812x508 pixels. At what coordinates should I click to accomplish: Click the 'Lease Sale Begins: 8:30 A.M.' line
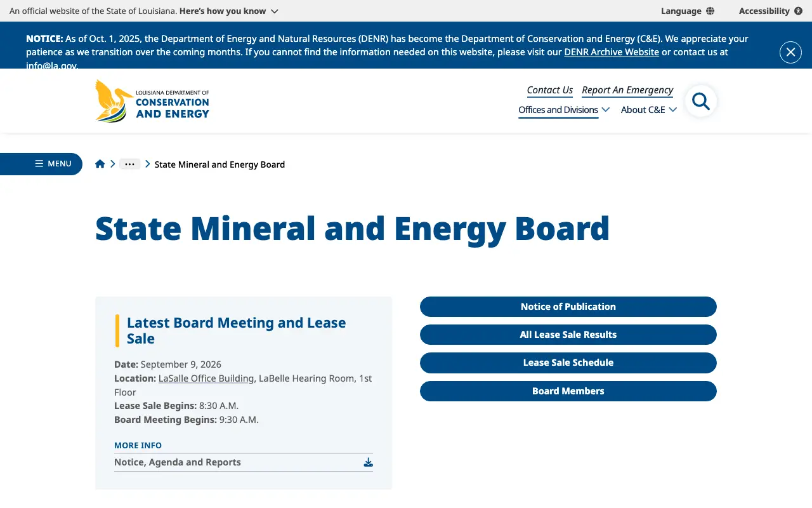(176, 406)
